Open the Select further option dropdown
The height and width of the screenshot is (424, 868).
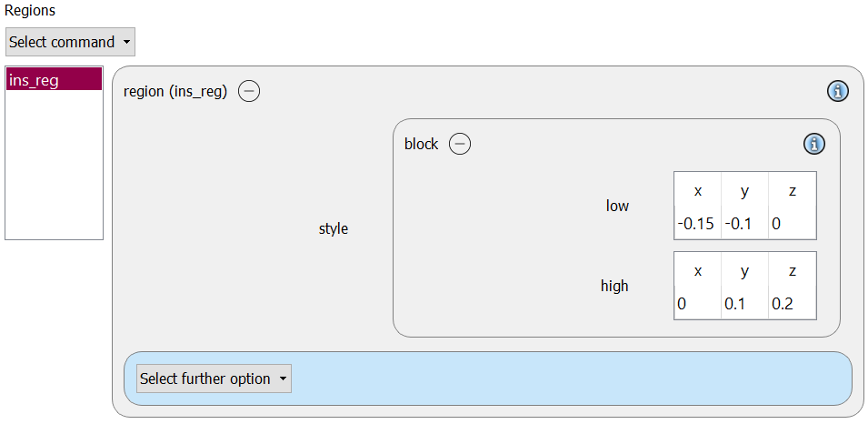[x=214, y=379]
